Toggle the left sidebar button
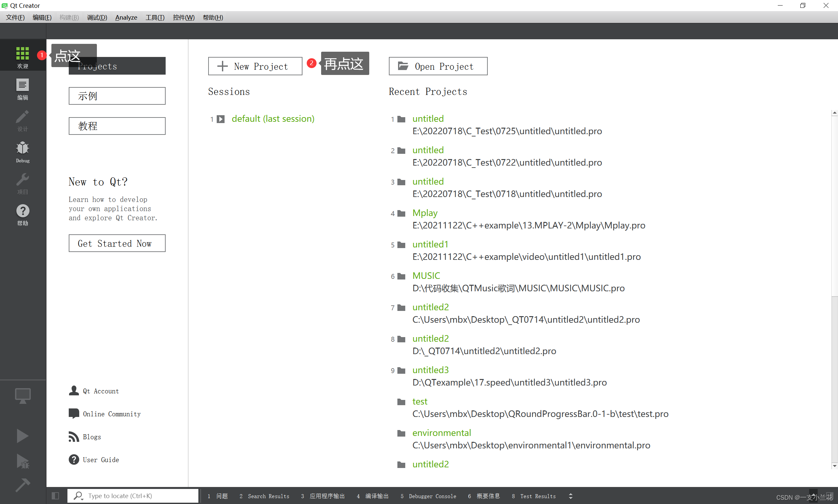The width and height of the screenshot is (838, 504). (x=55, y=496)
